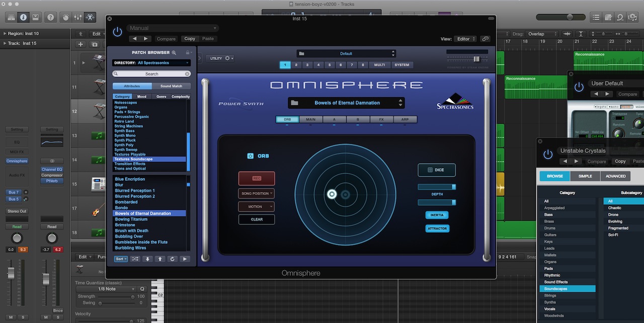Toggle the ORB power switch

250,156
